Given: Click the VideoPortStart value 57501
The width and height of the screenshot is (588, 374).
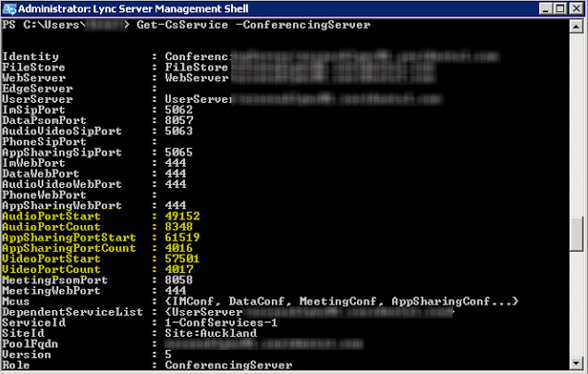Looking at the screenshot, I should click(182, 260).
